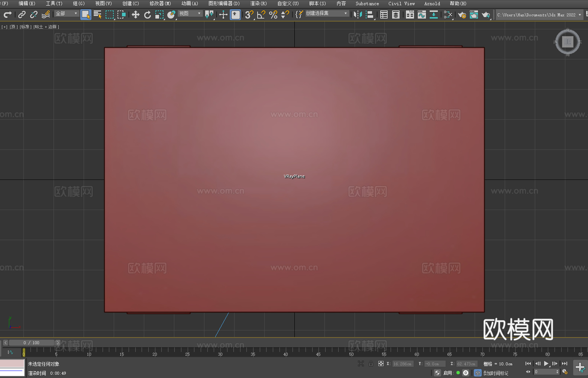Select the Link objects tool
The height and width of the screenshot is (378, 588).
[x=22, y=14]
